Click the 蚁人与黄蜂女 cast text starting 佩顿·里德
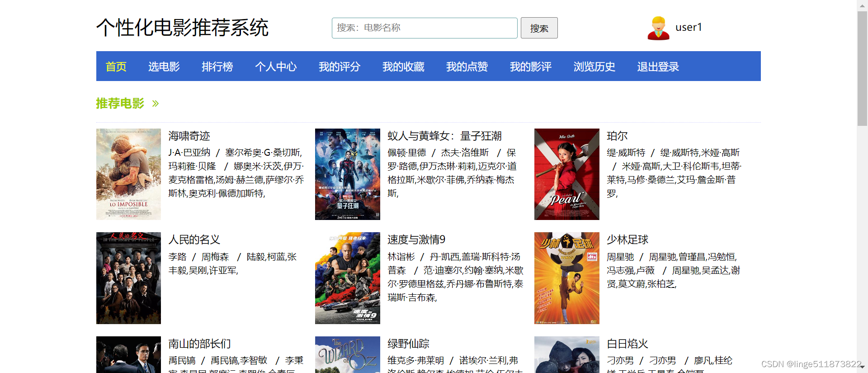 [452, 173]
